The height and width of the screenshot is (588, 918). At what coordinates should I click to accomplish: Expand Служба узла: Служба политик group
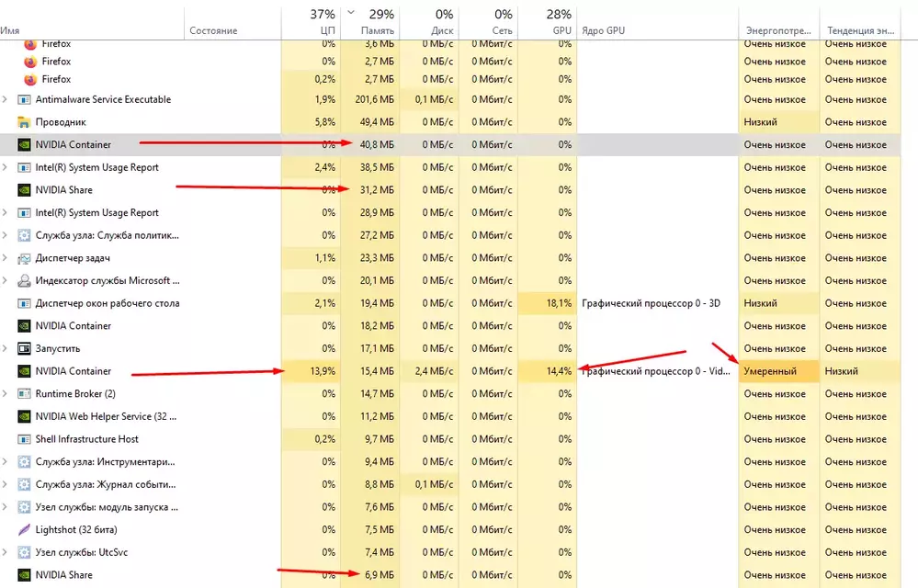(x=5, y=235)
